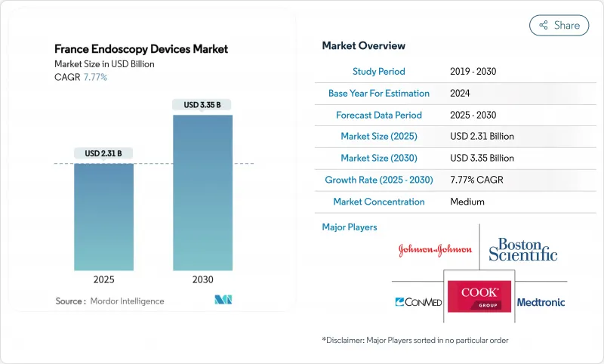The width and height of the screenshot is (604, 364).
Task: Select the USD 2.31 B data label
Action: tap(103, 153)
